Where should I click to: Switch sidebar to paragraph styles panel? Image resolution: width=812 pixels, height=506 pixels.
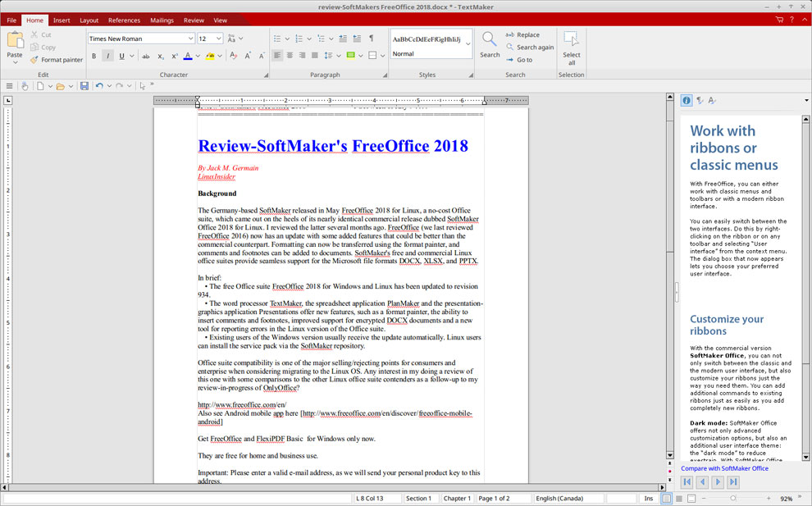[x=700, y=101]
